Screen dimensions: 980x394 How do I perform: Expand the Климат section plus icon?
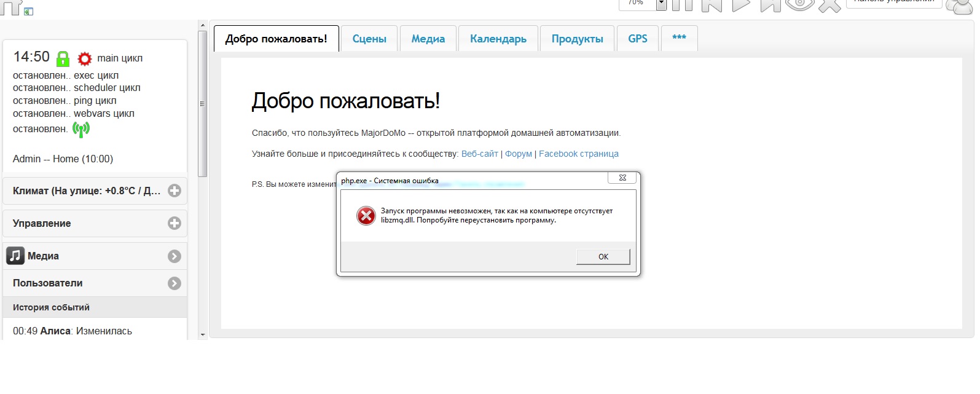click(174, 191)
